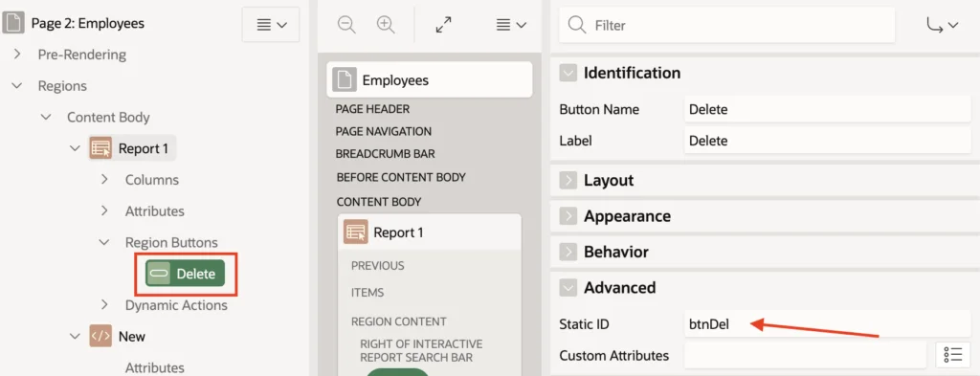The image size is (980, 376).
Task: Collapse the Regions node
Action: (x=17, y=85)
